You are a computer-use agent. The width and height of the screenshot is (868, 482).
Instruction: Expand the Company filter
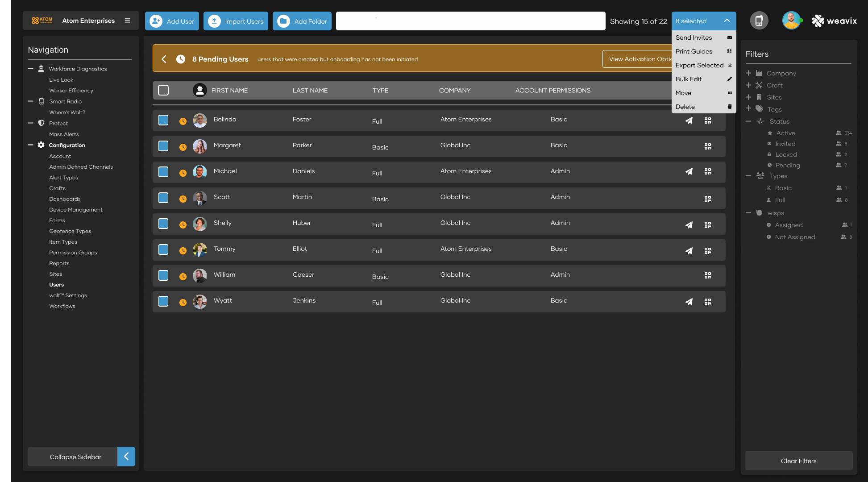tap(748, 73)
